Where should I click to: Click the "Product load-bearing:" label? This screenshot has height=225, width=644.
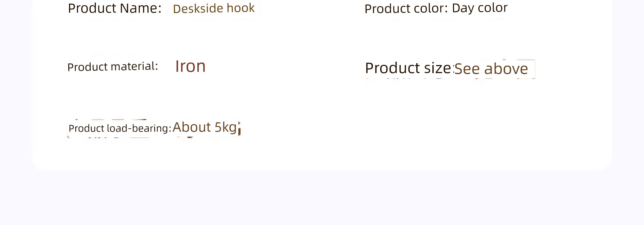(x=120, y=128)
